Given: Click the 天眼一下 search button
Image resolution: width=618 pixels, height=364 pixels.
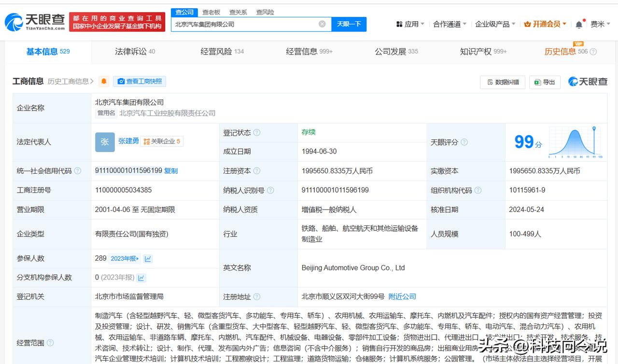Looking at the screenshot, I should point(349,24).
